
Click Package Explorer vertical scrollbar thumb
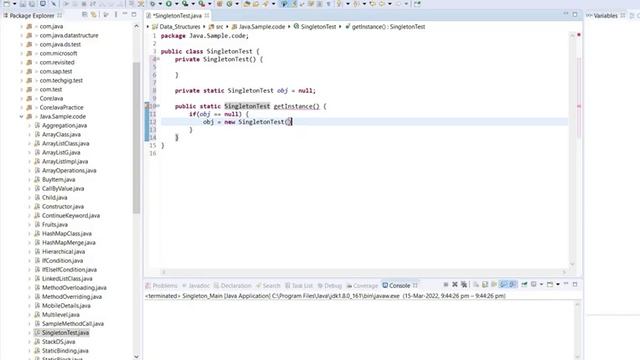pyautogui.click(x=136, y=138)
